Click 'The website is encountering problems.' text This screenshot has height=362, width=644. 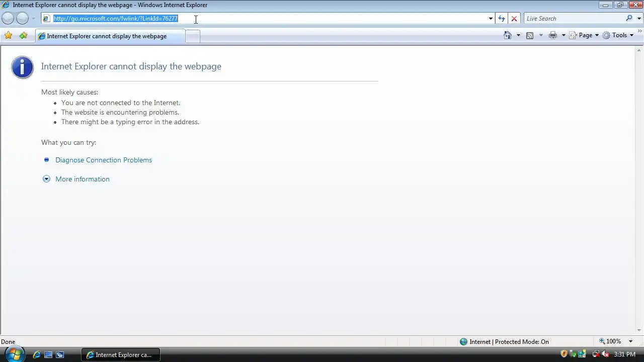pos(120,112)
